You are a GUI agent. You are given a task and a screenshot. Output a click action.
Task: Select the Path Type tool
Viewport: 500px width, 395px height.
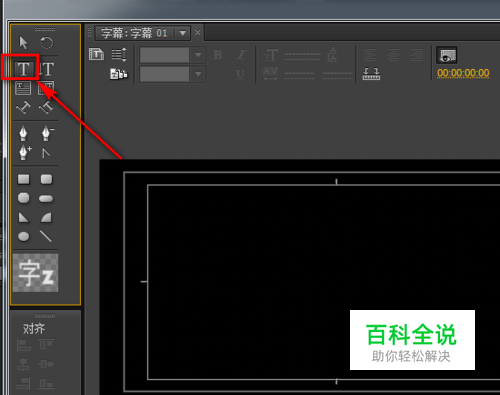point(23,108)
